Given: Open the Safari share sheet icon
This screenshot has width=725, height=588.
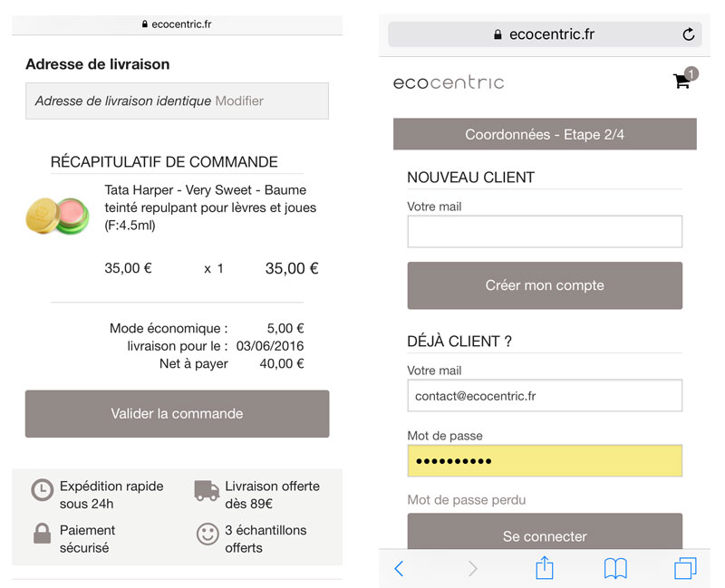Looking at the screenshot, I should pos(544,567).
